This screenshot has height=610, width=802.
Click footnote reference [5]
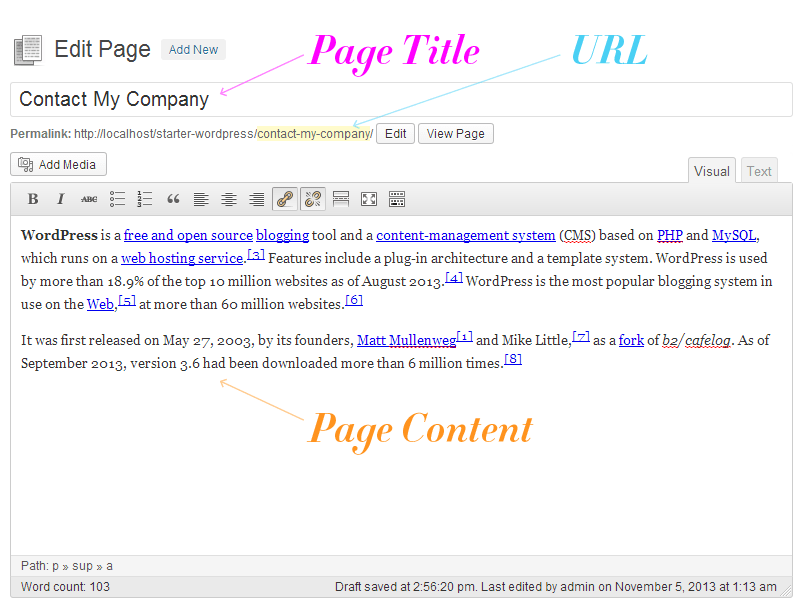(127, 300)
